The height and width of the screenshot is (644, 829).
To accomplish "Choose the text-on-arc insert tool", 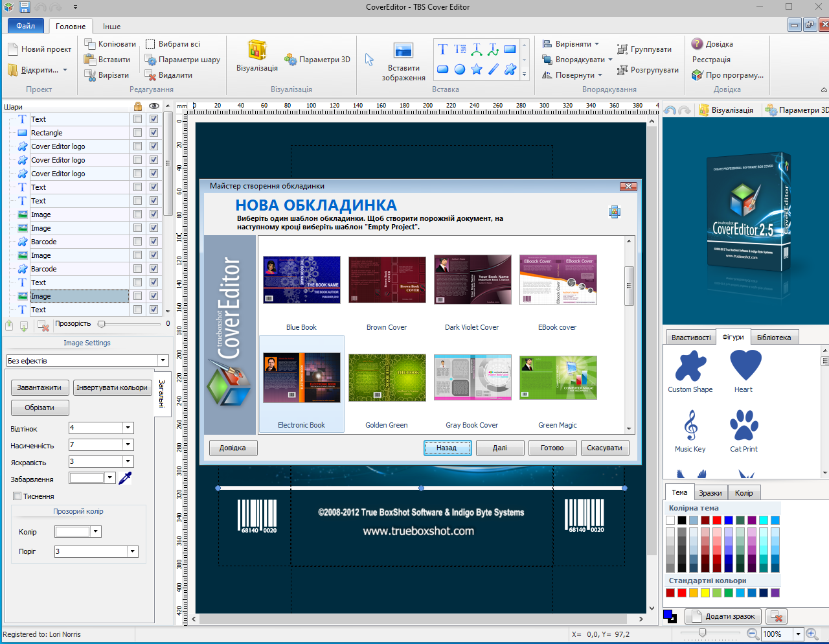I will (477, 49).
